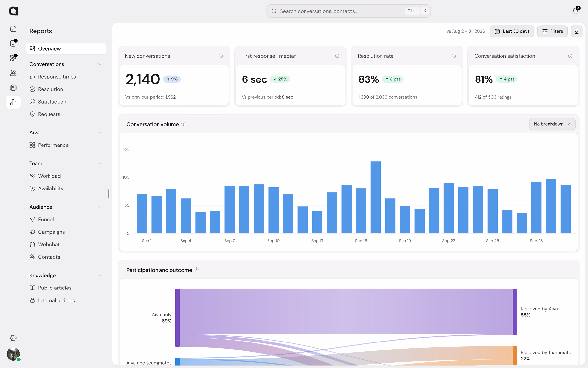Image resolution: width=588 pixels, height=368 pixels.
Task: Collapse the Conversations section
Action: click(100, 64)
